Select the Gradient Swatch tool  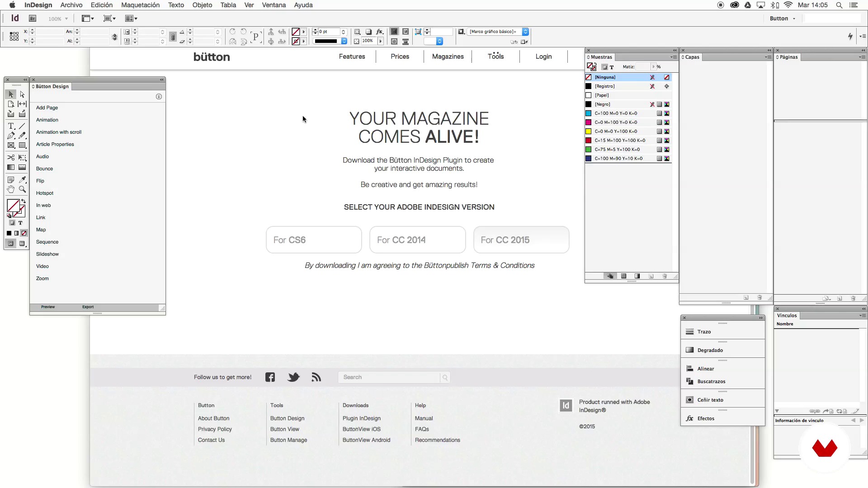coord(11,167)
